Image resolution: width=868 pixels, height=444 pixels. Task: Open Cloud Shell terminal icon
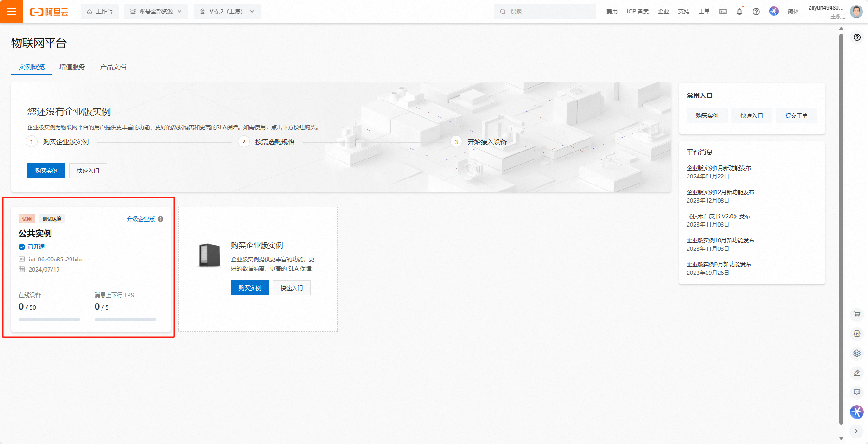pos(722,12)
